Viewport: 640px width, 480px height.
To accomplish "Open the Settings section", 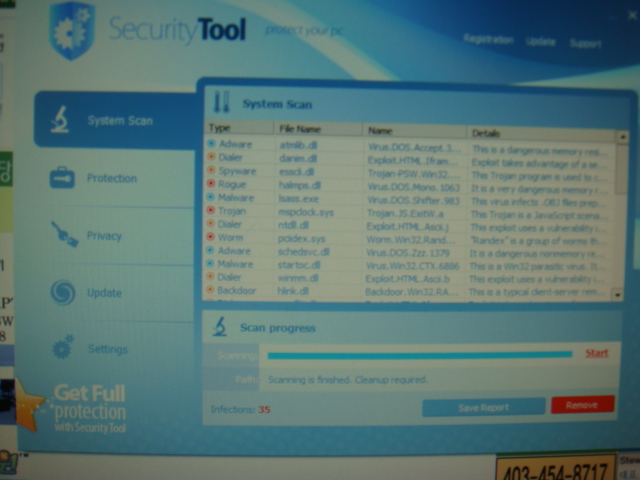I will pyautogui.click(x=108, y=349).
